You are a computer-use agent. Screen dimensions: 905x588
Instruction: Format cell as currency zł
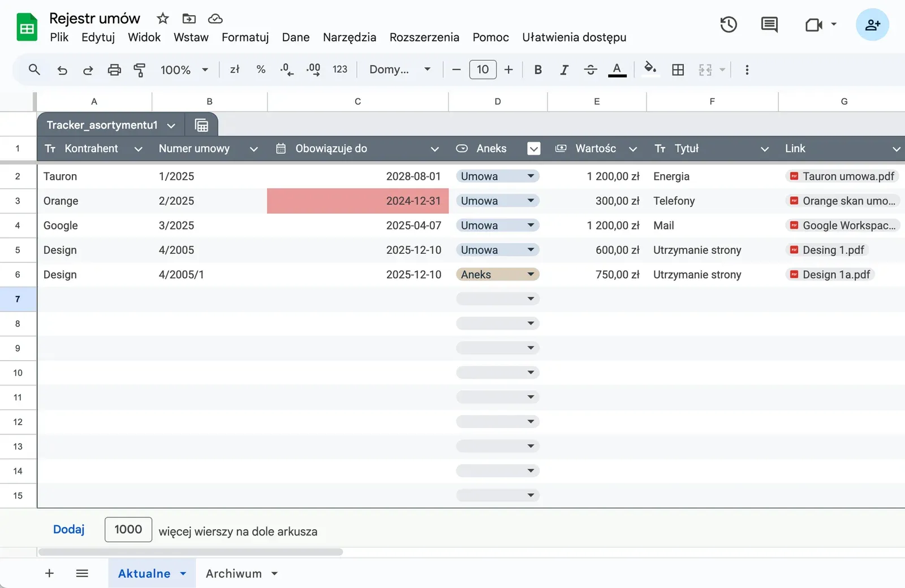tap(235, 70)
